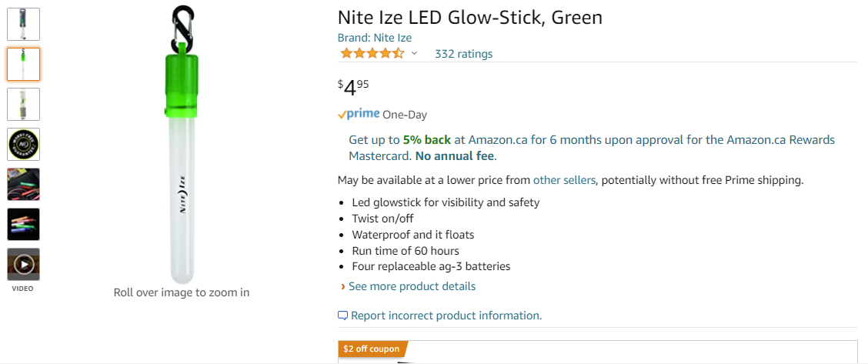The width and height of the screenshot is (868, 364).
Task: Open the other sellers link
Action: (x=564, y=180)
